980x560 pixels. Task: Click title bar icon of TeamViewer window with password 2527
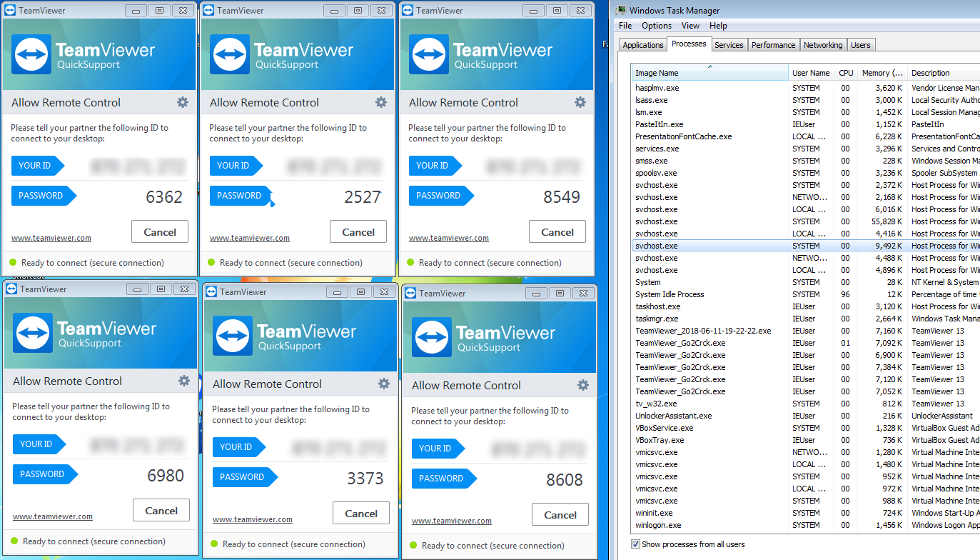coord(208,11)
